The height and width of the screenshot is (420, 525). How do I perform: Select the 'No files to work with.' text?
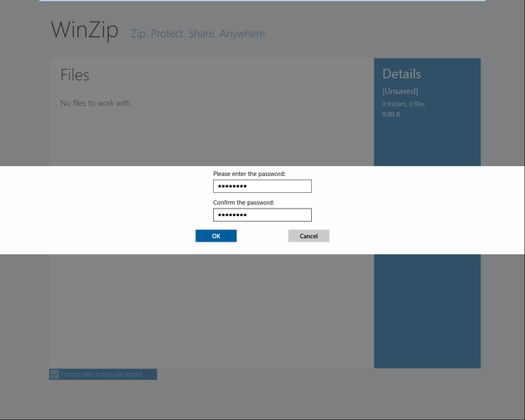[x=96, y=103]
